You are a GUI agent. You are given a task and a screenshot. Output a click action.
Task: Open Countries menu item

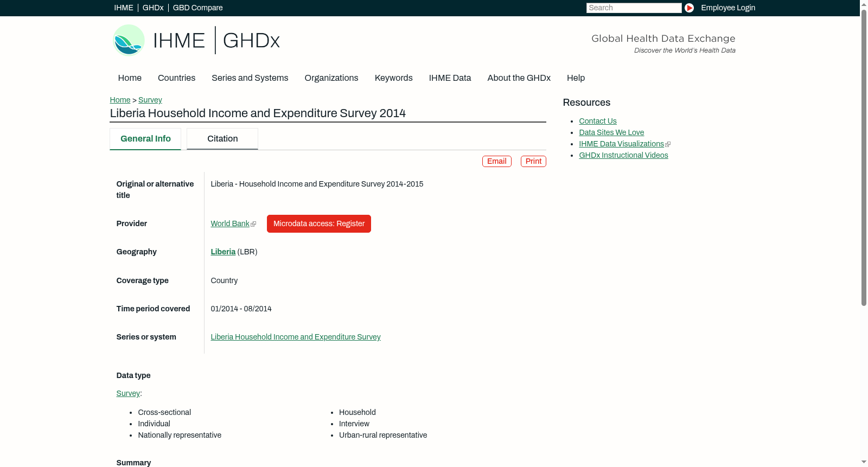click(176, 78)
